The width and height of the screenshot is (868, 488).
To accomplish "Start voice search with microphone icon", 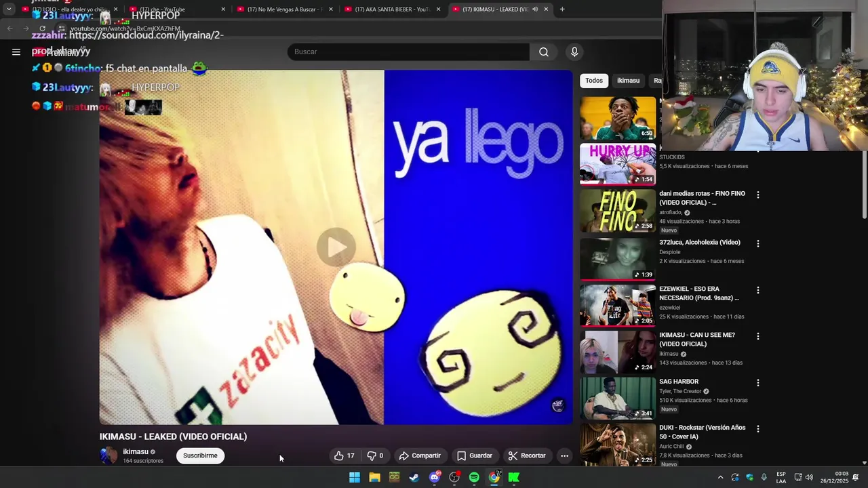I will pos(574,52).
